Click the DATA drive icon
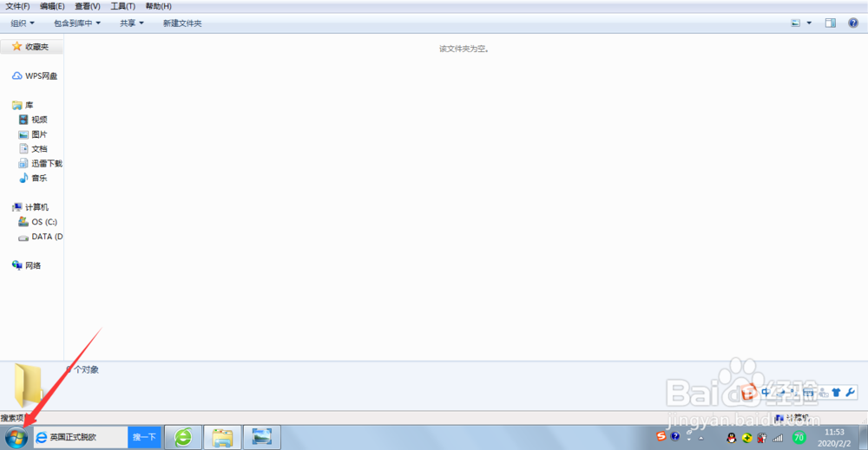Viewport: 868px width, 450px height. 23,238
